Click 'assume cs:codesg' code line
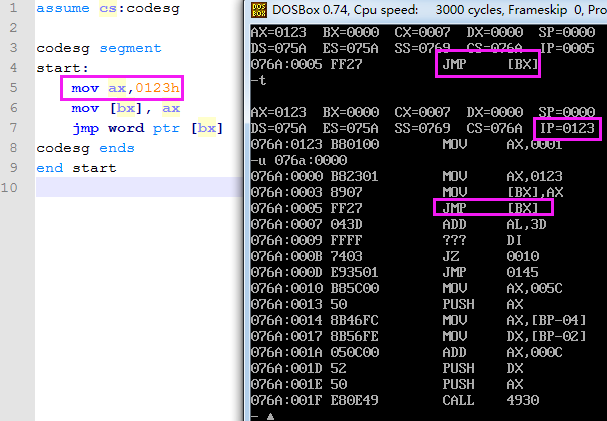 tap(108, 8)
